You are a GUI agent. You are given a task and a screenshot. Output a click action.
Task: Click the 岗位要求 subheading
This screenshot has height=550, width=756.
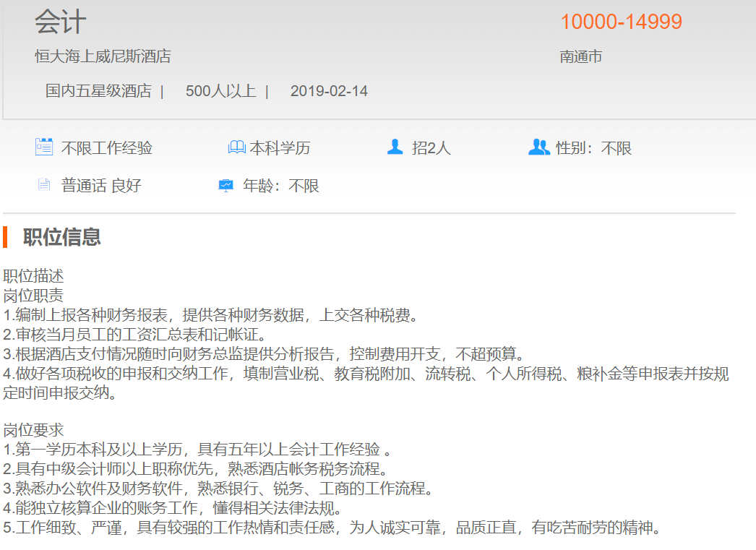33,431
